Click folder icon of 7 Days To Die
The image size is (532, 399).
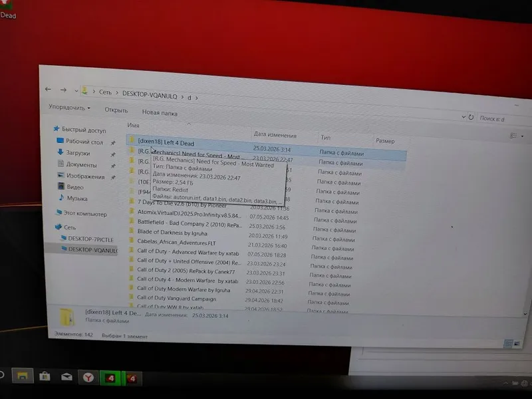131,201
